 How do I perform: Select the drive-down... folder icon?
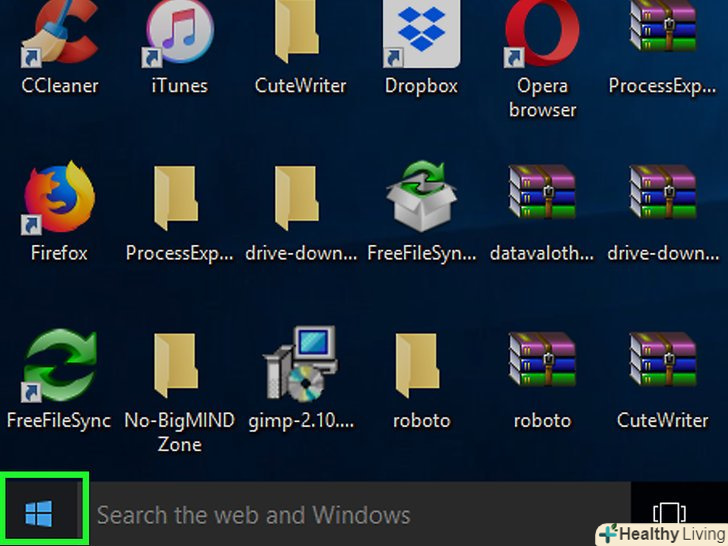(x=296, y=198)
